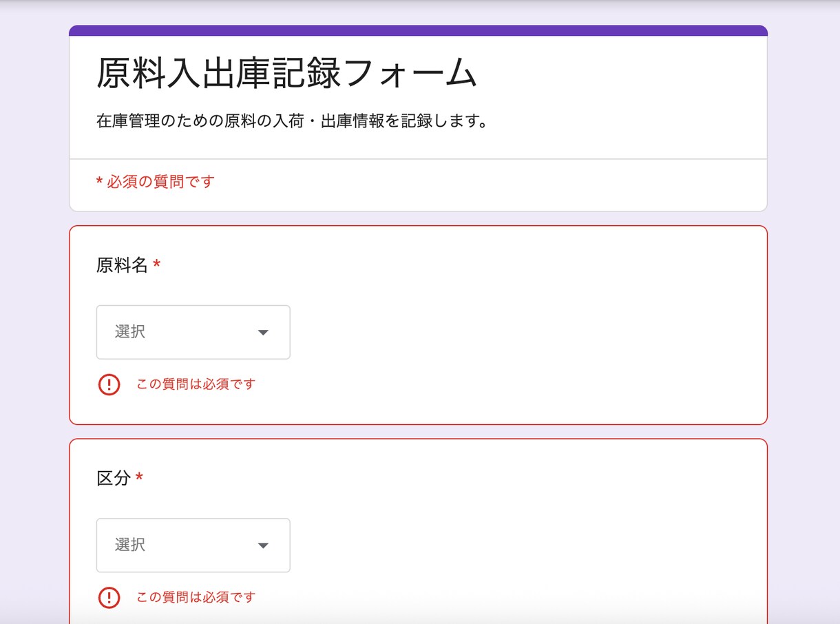Click the この質問は必須です message under 原料名
840x624 pixels.
(x=195, y=384)
